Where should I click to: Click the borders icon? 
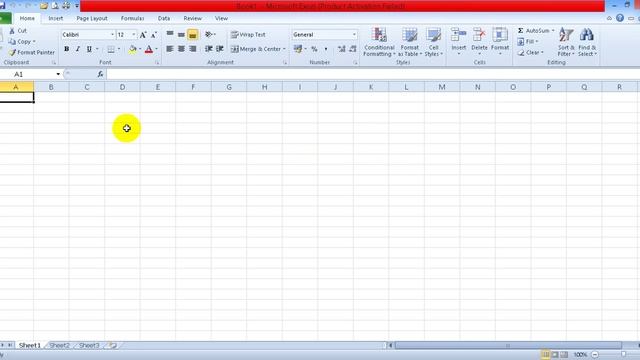pos(111,49)
